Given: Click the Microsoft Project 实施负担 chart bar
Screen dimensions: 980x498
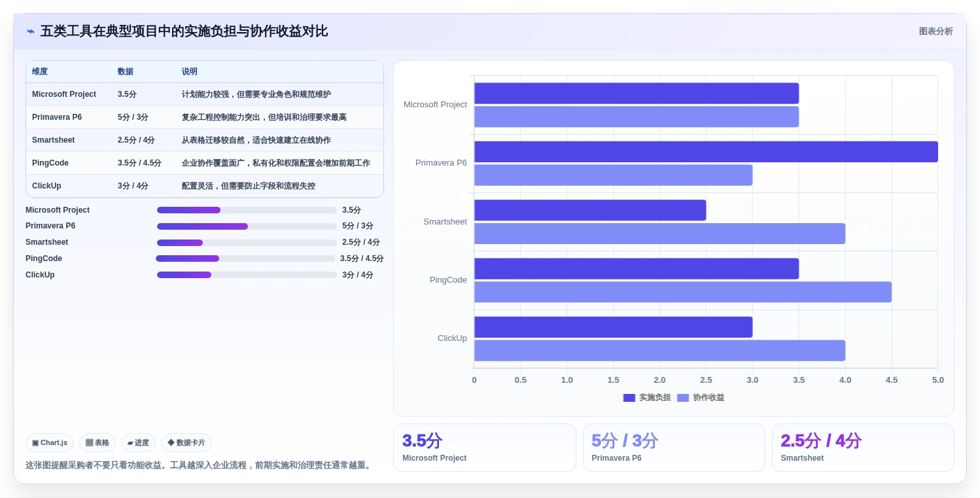Looking at the screenshot, I should [x=637, y=93].
